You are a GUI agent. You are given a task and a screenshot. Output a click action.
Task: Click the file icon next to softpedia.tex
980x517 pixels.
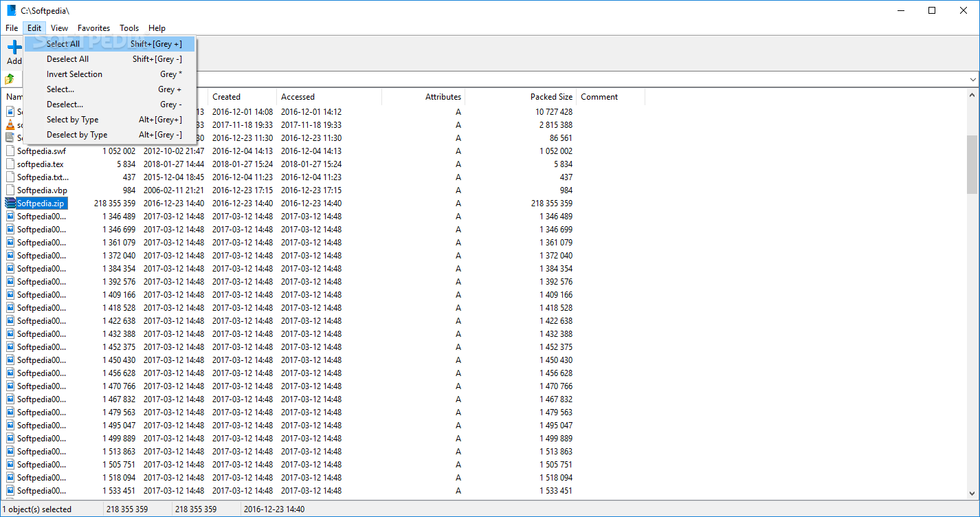(x=10, y=164)
